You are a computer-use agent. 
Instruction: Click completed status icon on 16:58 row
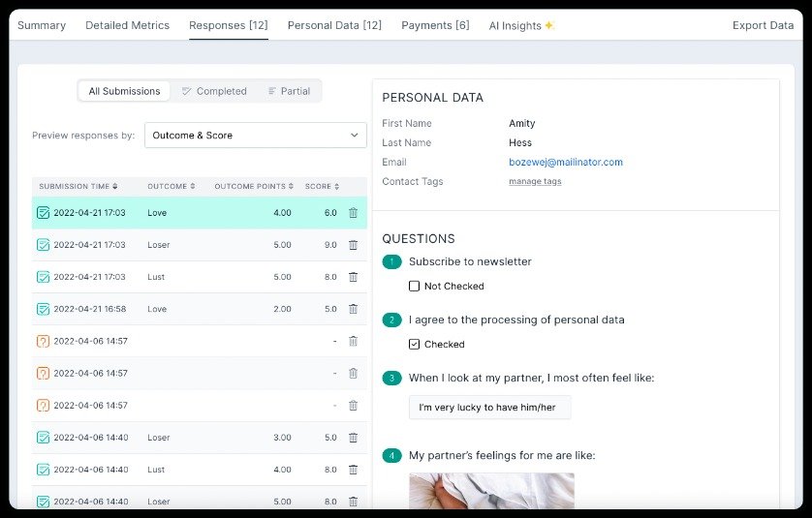[x=43, y=309]
